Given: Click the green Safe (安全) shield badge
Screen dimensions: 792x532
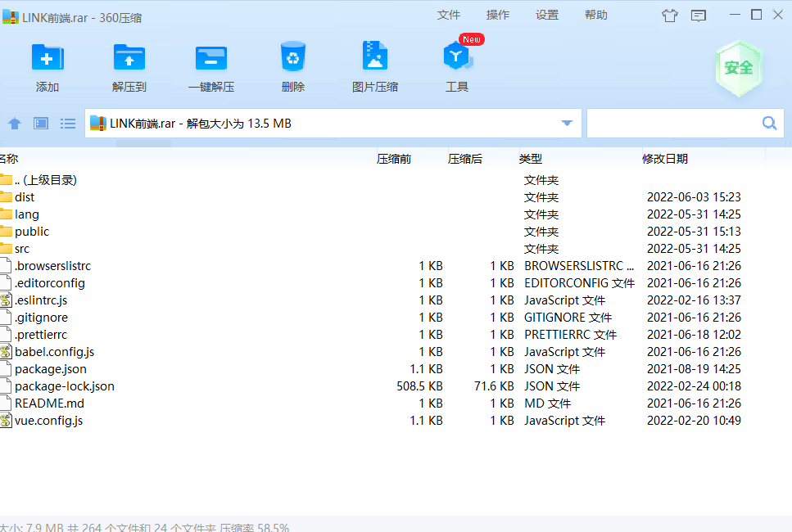Looking at the screenshot, I should [739, 68].
